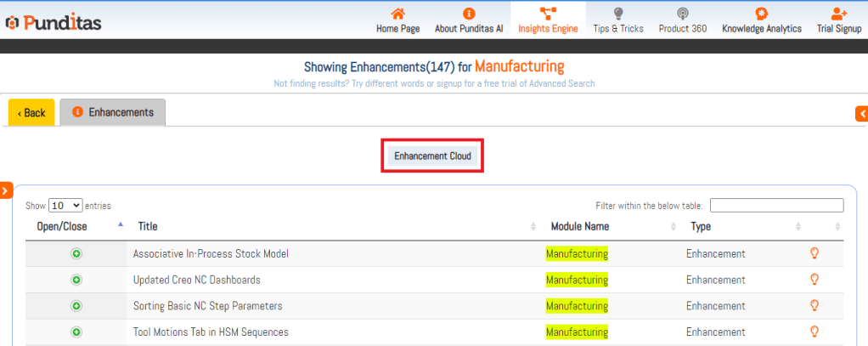Open Knowledge Analytics section
This screenshot has width=868, height=346.
761,20
